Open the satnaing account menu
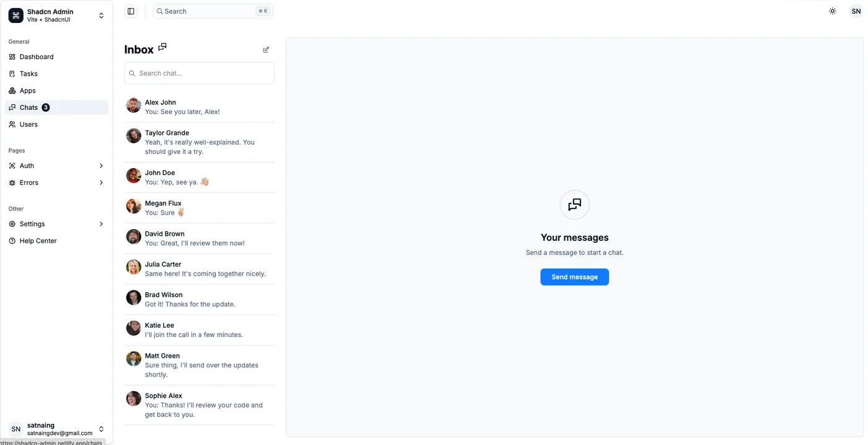The height and width of the screenshot is (445, 868). 56,429
